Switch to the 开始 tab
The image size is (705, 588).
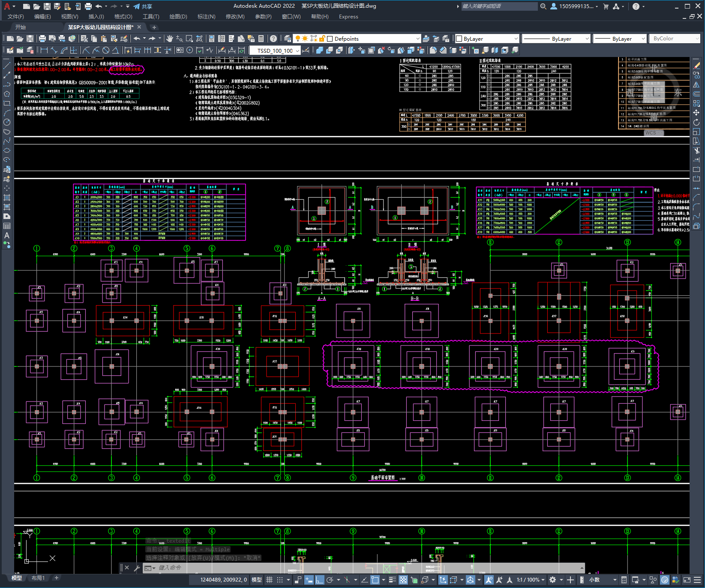pyautogui.click(x=21, y=27)
